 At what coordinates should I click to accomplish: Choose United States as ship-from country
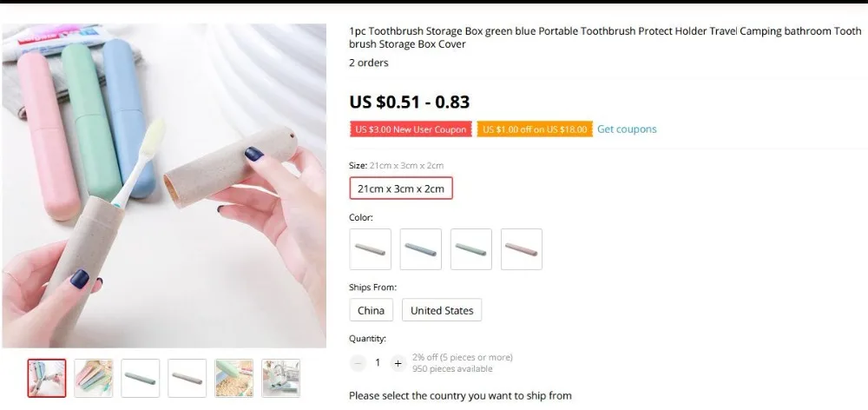442,310
